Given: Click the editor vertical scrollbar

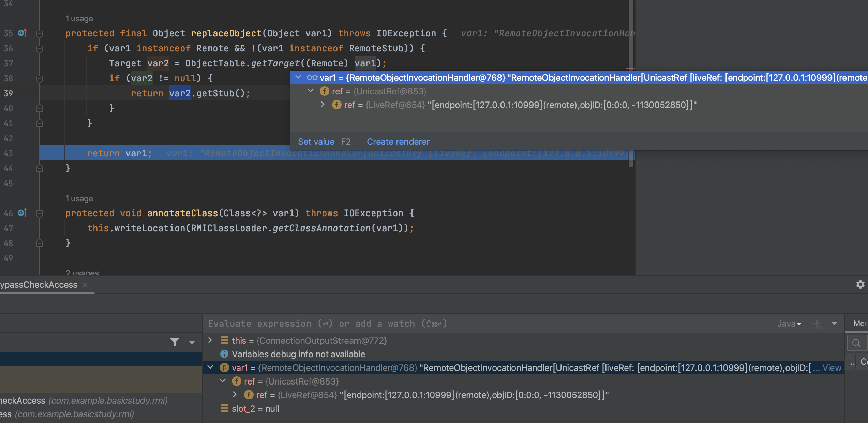Looking at the screenshot, I should point(631,83).
